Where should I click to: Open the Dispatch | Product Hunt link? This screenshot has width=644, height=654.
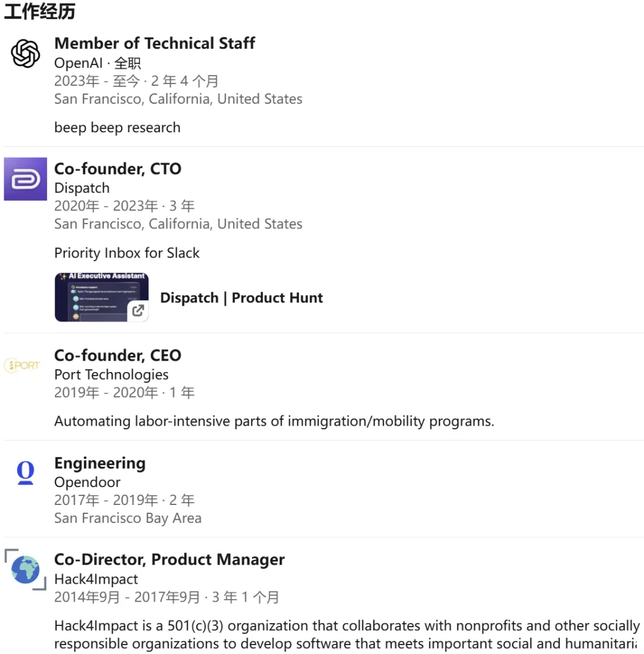(x=241, y=298)
